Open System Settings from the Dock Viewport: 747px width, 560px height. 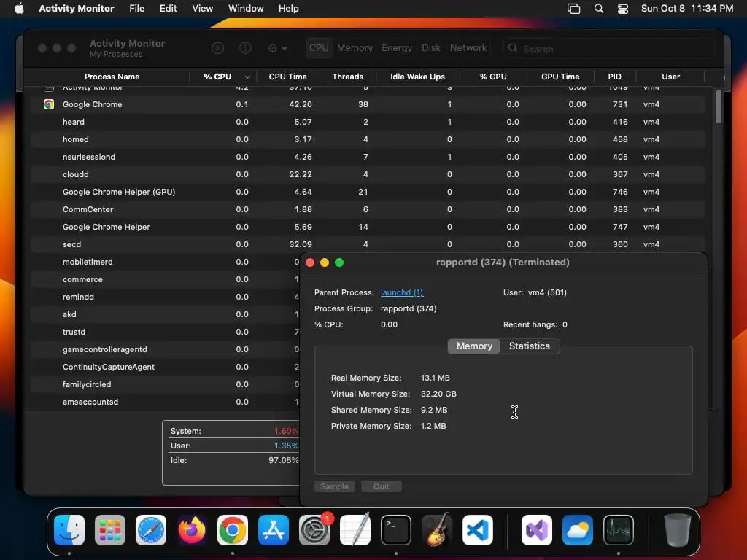tap(314, 530)
